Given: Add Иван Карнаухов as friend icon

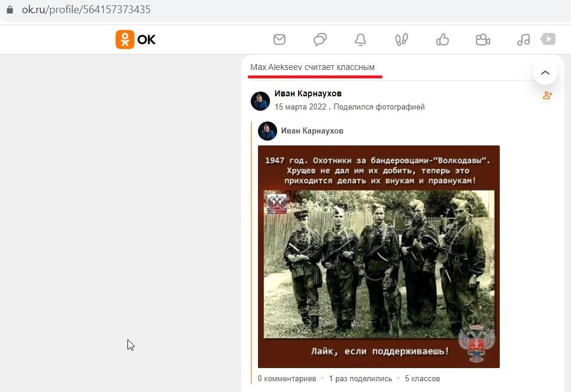Looking at the screenshot, I should pos(547,95).
